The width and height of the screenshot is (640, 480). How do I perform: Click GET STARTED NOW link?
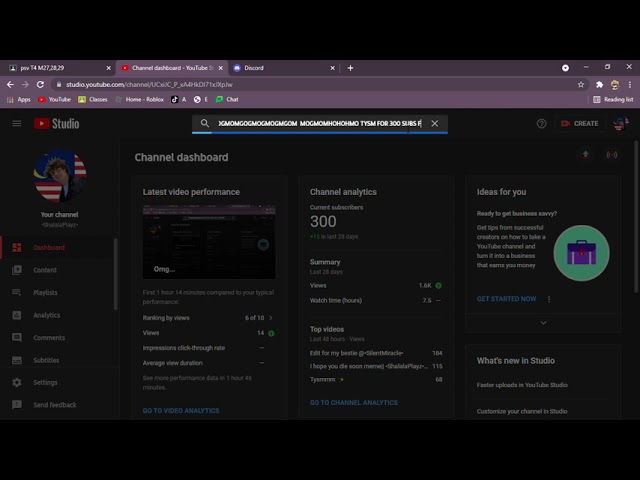506,299
